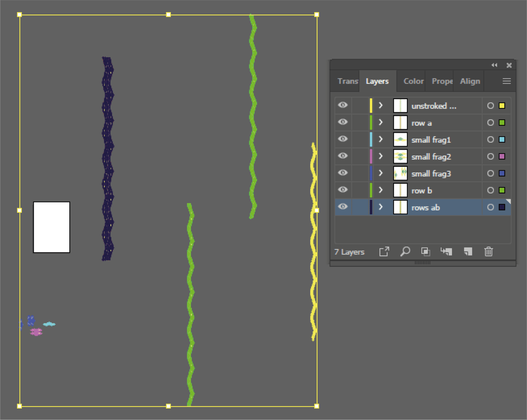Select the layer named row a

click(x=422, y=123)
